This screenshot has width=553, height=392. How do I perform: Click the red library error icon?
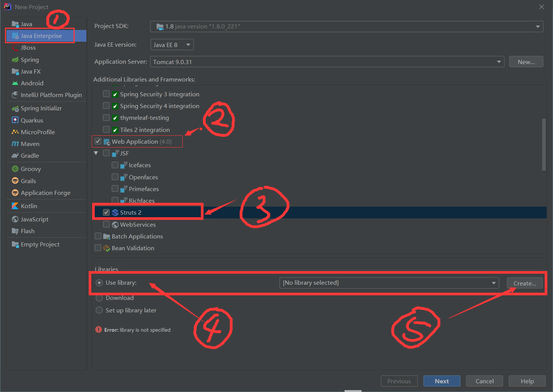(x=99, y=329)
